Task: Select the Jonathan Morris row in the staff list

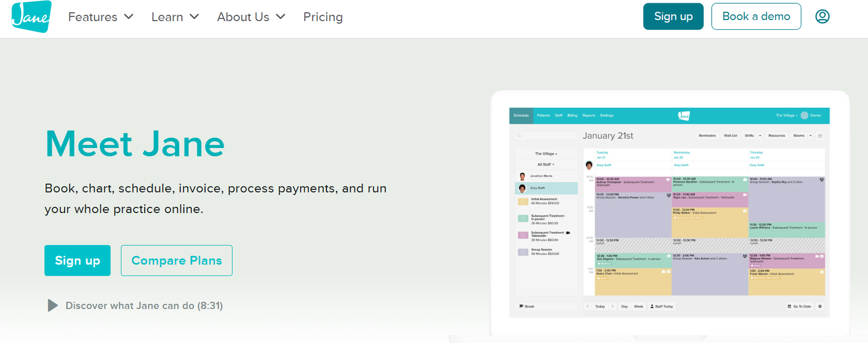Action: [x=546, y=176]
